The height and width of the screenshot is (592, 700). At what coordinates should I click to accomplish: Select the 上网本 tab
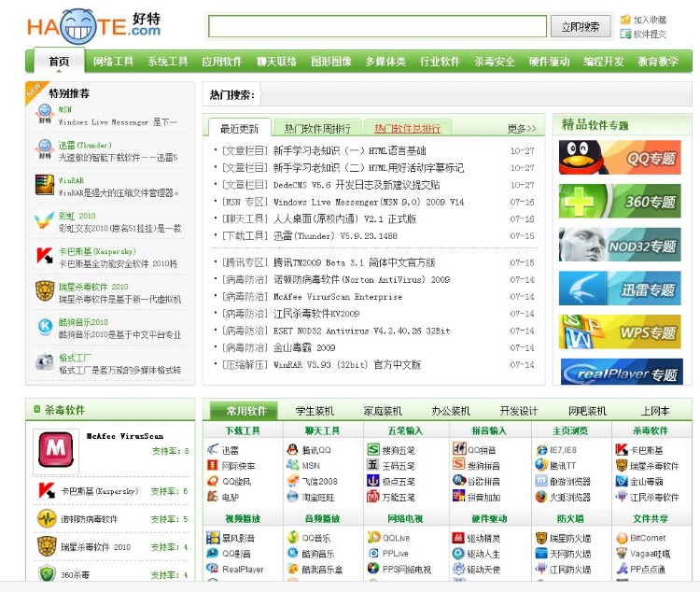click(x=655, y=410)
